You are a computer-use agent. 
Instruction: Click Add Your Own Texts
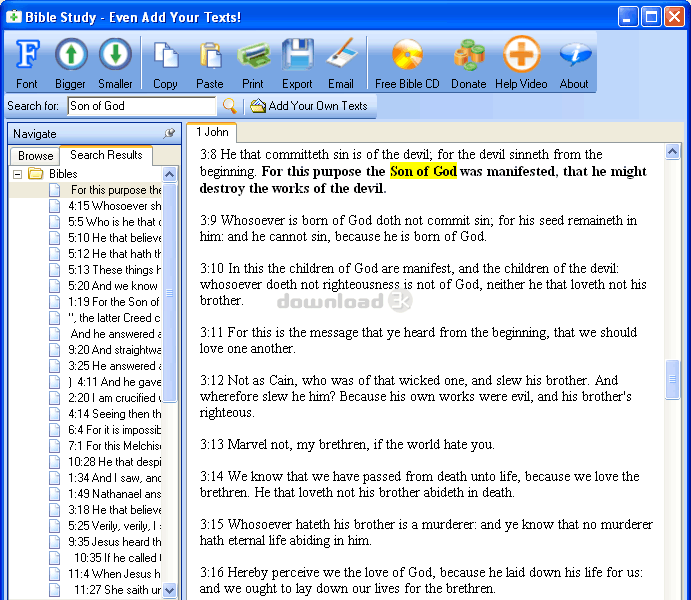pos(309,106)
